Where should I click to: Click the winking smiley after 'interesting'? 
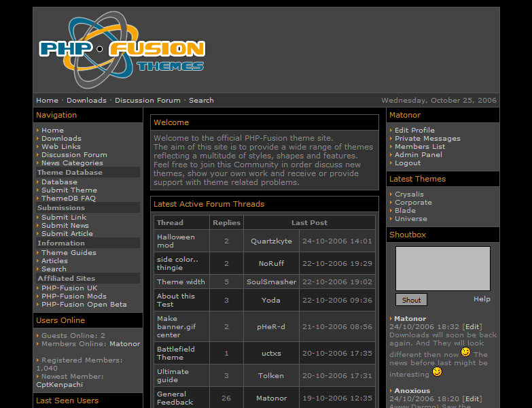(438, 372)
